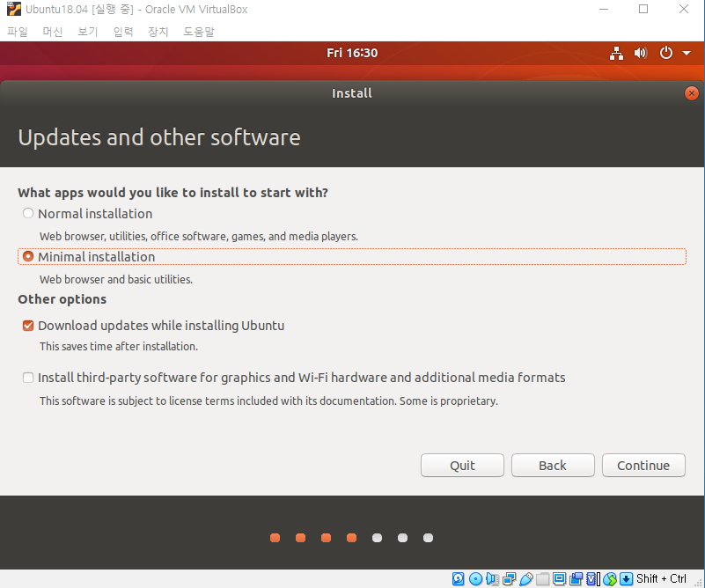The height and width of the screenshot is (588, 705).
Task: Open the 파일 menu
Action: coord(18,32)
